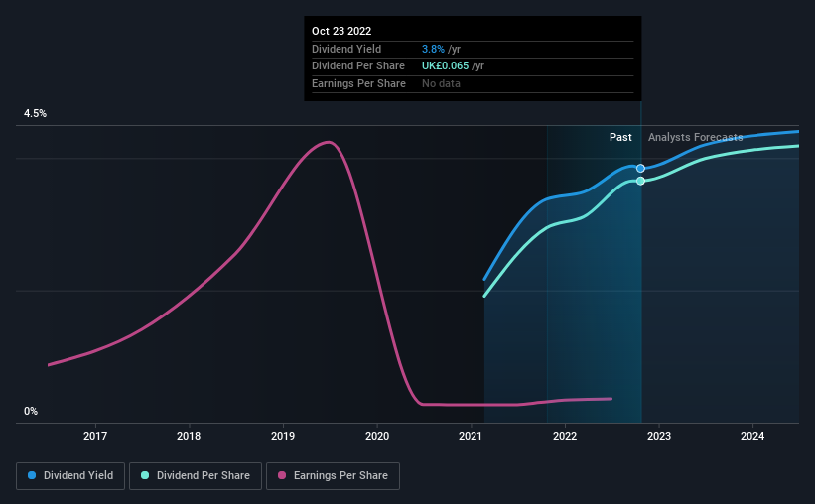Screen dimensions: 815x504
Task: Click the 0% y-axis label
Action: coord(31,411)
